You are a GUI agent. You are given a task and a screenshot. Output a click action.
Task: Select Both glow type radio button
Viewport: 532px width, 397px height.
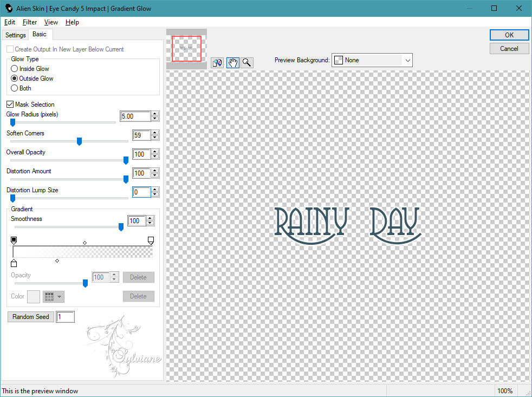click(x=14, y=88)
